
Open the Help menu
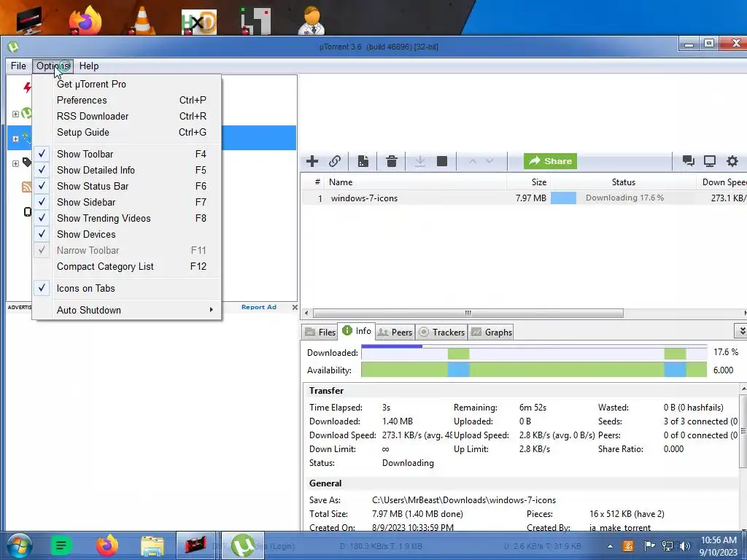pos(89,66)
